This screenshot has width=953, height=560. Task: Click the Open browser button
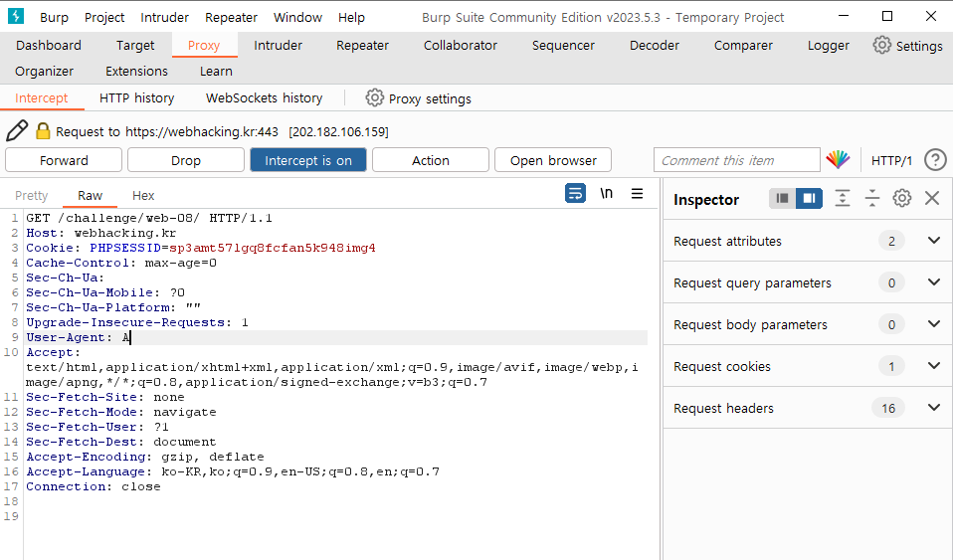point(553,160)
